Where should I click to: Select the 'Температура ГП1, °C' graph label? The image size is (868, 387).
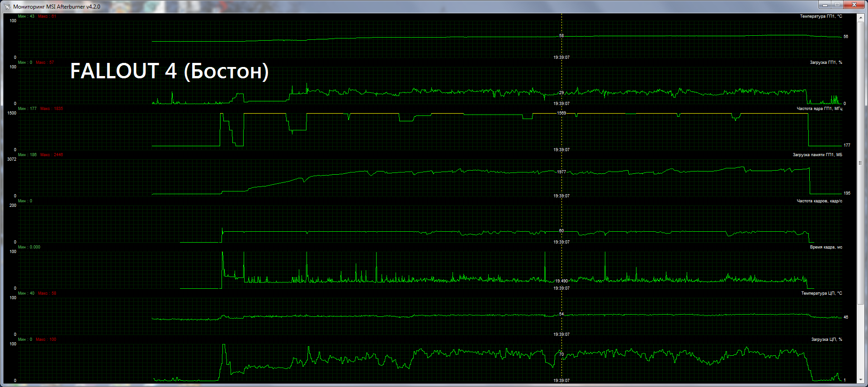pyautogui.click(x=821, y=16)
